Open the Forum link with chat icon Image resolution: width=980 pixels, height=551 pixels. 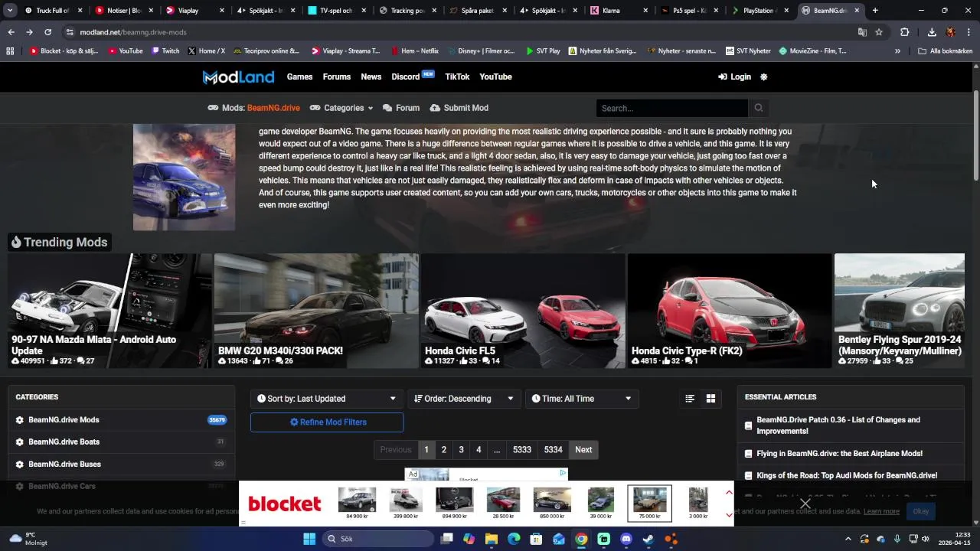pos(401,108)
